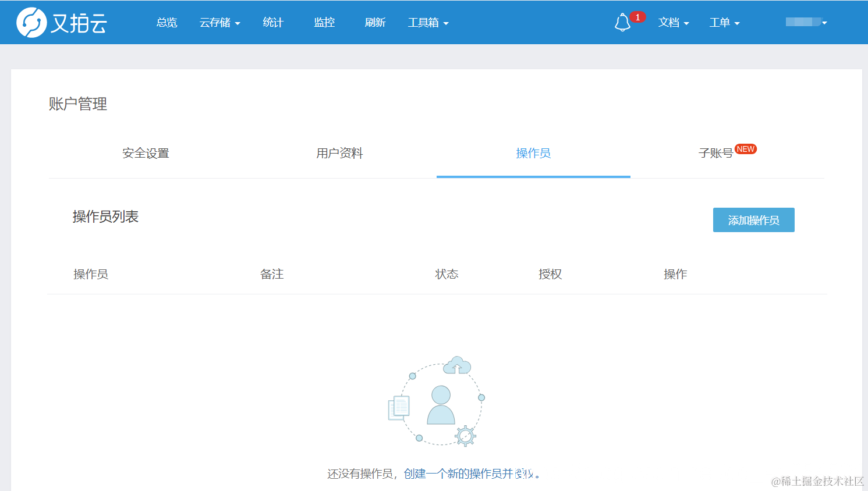Click 刷新 to refresh the console
868x491 pixels.
(x=375, y=22)
